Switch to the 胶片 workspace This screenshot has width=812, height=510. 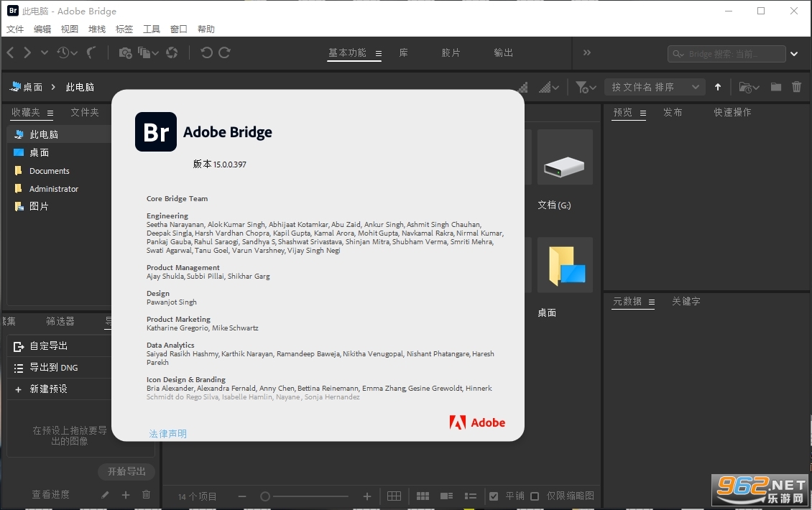[x=451, y=53]
